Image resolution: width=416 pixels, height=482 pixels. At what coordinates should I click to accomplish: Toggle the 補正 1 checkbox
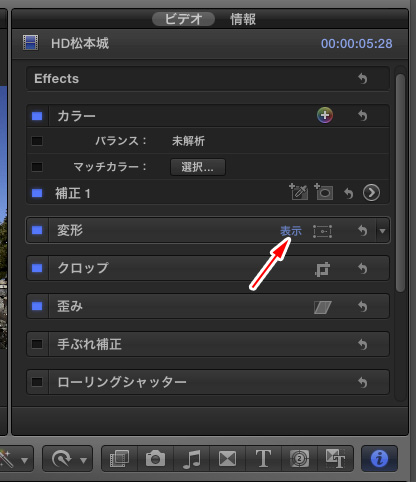[x=37, y=193]
